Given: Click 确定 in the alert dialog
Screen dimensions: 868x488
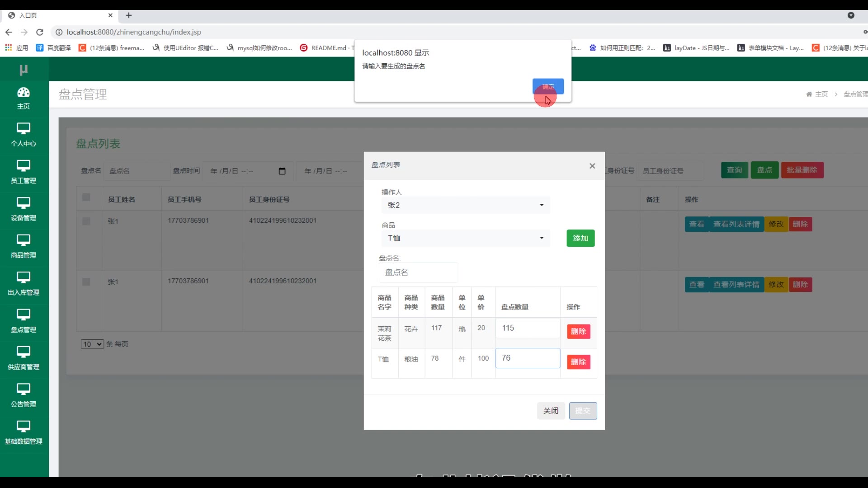Looking at the screenshot, I should pos(548,86).
